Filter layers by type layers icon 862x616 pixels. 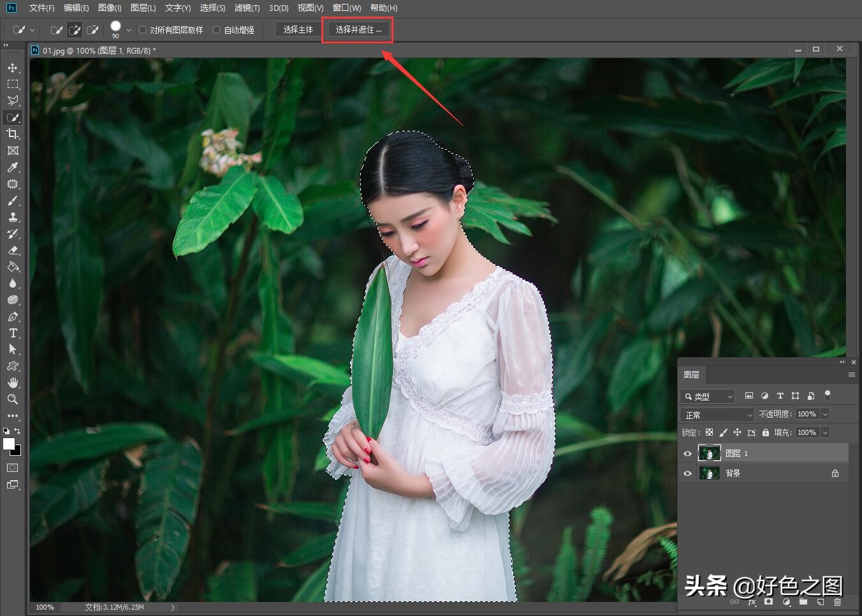[x=780, y=396]
